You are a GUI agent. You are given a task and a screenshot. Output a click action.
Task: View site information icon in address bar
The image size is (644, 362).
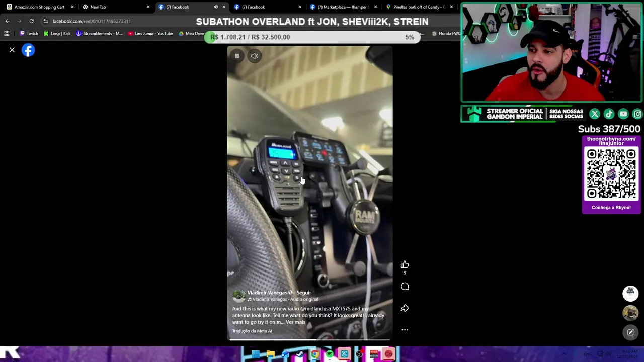[46, 21]
